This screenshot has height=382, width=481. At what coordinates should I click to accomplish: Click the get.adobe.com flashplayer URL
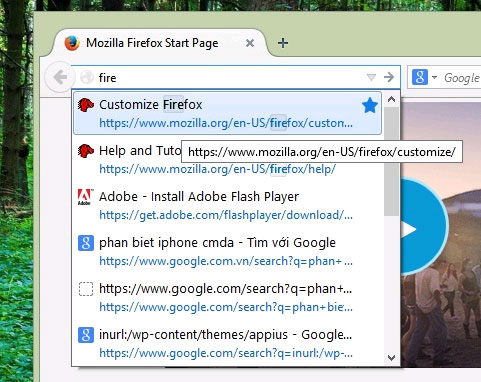pos(226,215)
